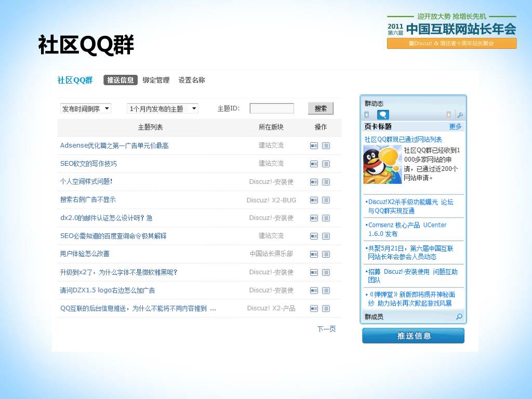This screenshot has height=399, width=532.
Task: Open topic QQ互联的后台信息推送
Action: pos(138,308)
